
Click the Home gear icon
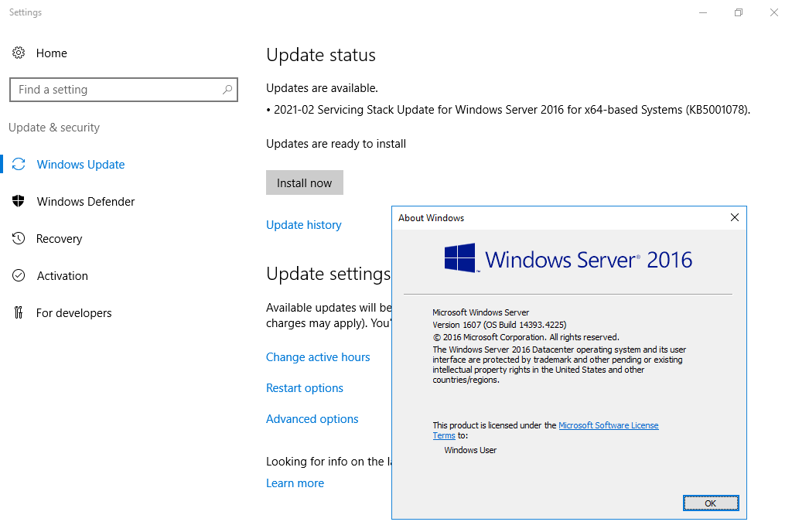[19, 53]
